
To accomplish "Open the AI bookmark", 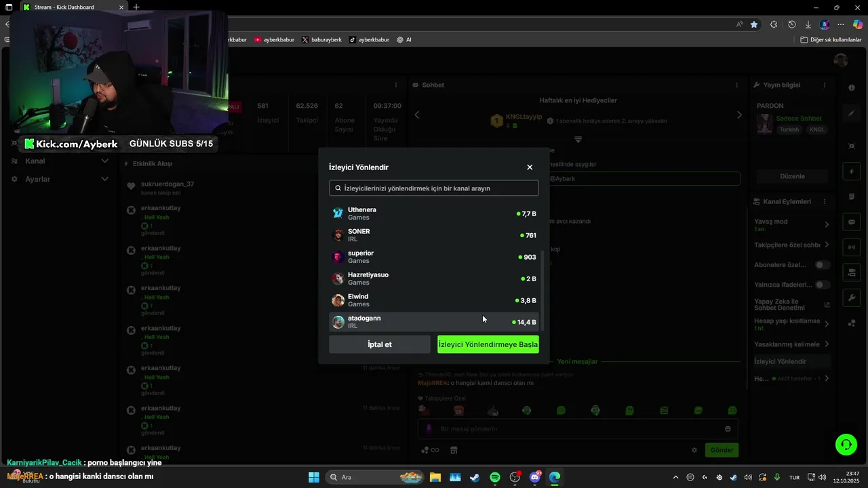I will (x=404, y=40).
